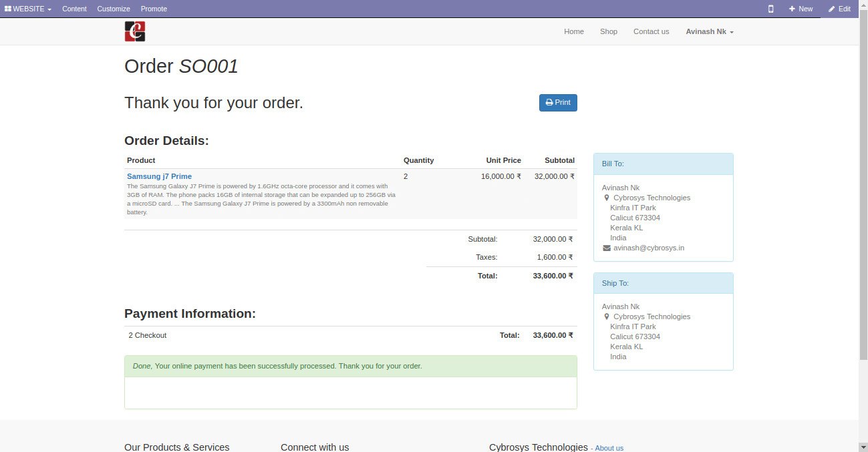Viewport: 868px width, 452px height.
Task: Click the scrollbar up arrow
Action: click(x=863, y=4)
